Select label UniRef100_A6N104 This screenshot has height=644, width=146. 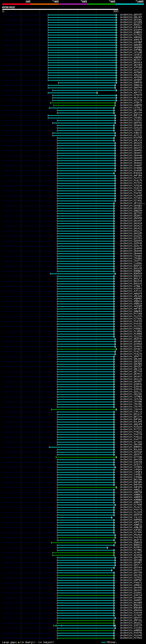[131, 85]
